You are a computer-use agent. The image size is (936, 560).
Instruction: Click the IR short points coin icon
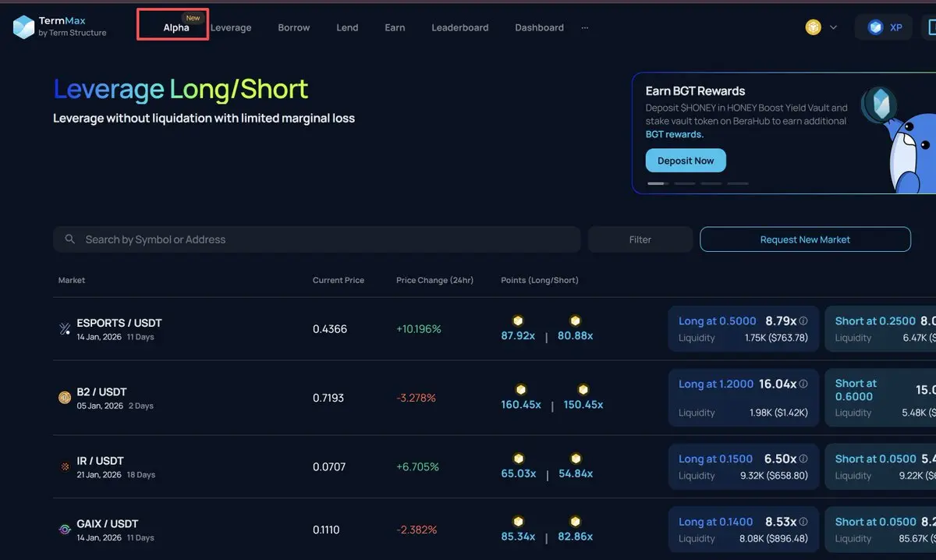576,458
